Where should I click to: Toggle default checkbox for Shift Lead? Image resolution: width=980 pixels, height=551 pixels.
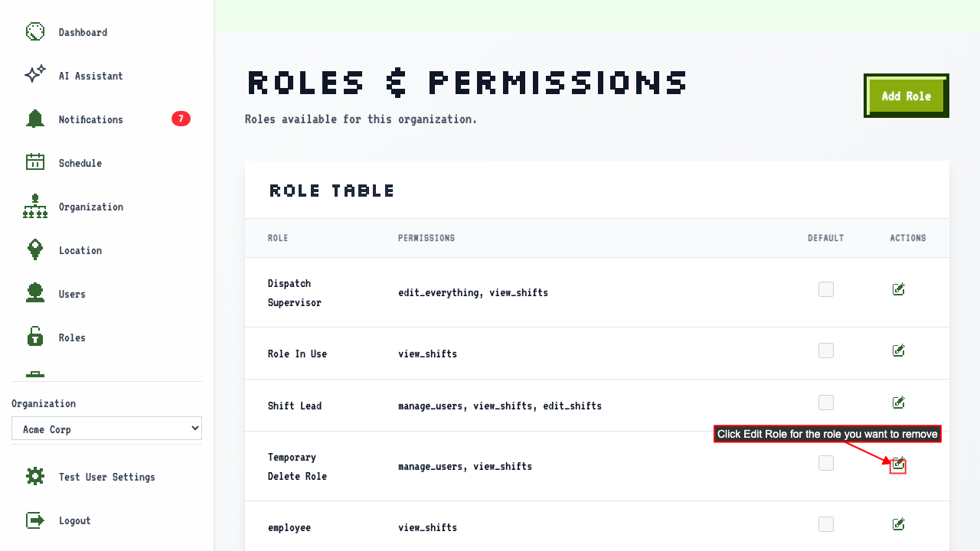click(x=826, y=403)
